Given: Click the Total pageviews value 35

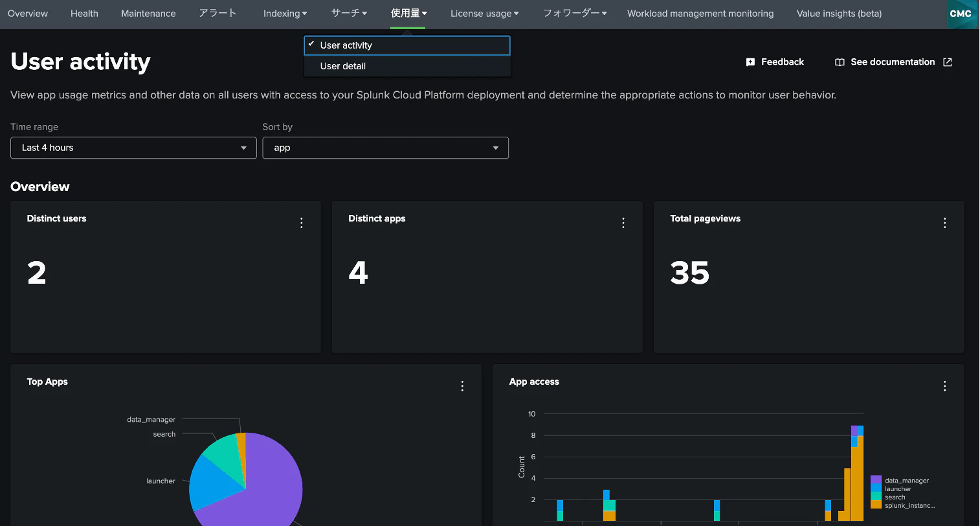Looking at the screenshot, I should click(x=690, y=273).
